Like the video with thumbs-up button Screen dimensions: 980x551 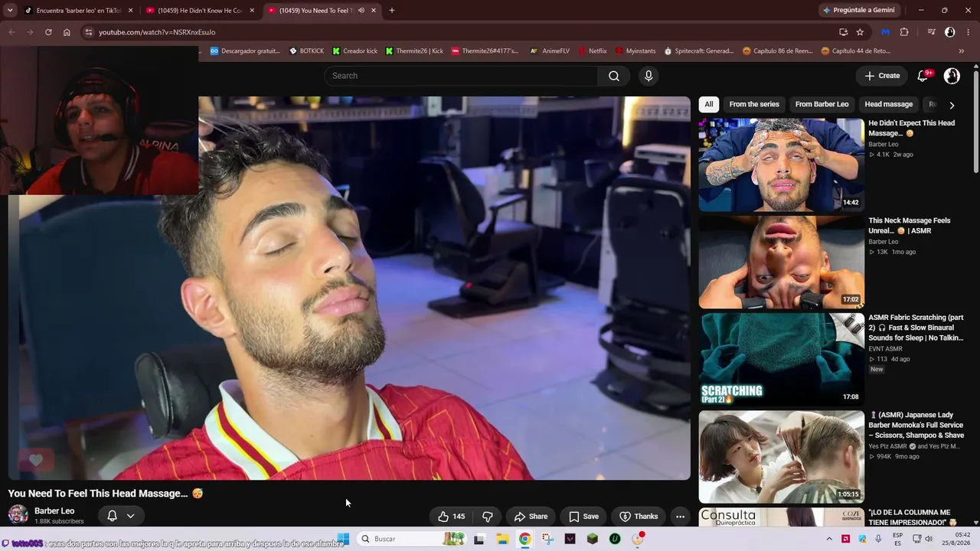pos(451,517)
